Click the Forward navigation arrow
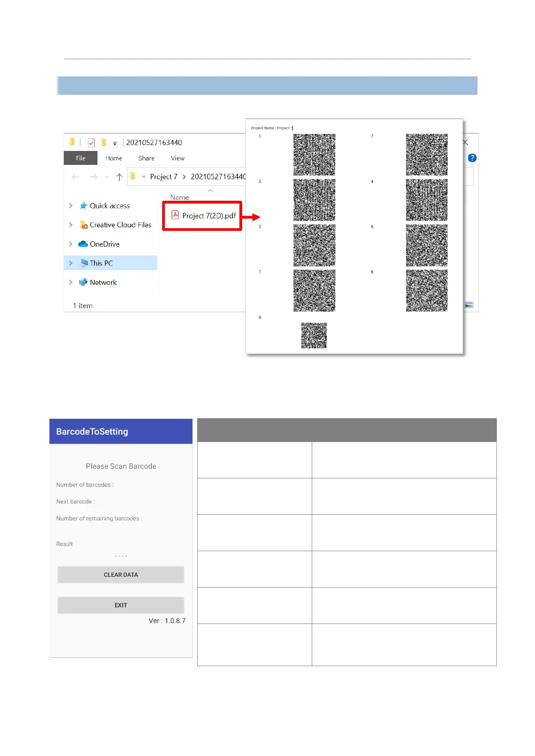Viewport: 535px width, 756px height. click(93, 177)
